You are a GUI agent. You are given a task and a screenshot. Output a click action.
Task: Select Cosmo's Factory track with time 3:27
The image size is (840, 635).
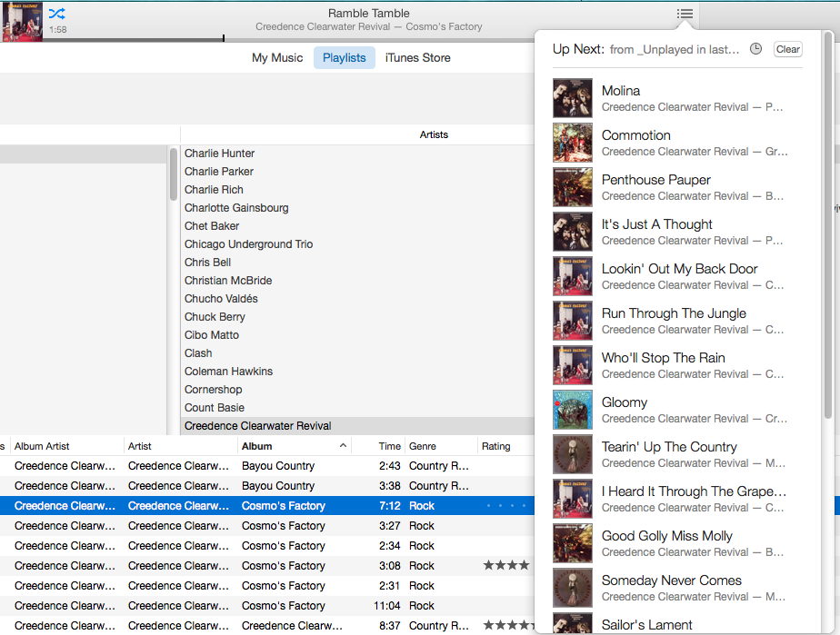pos(267,526)
